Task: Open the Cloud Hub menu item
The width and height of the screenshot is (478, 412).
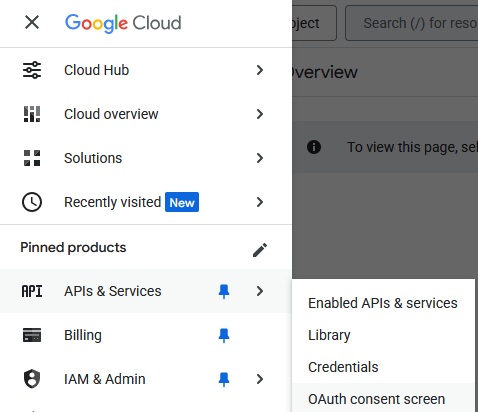Action: tap(146, 70)
